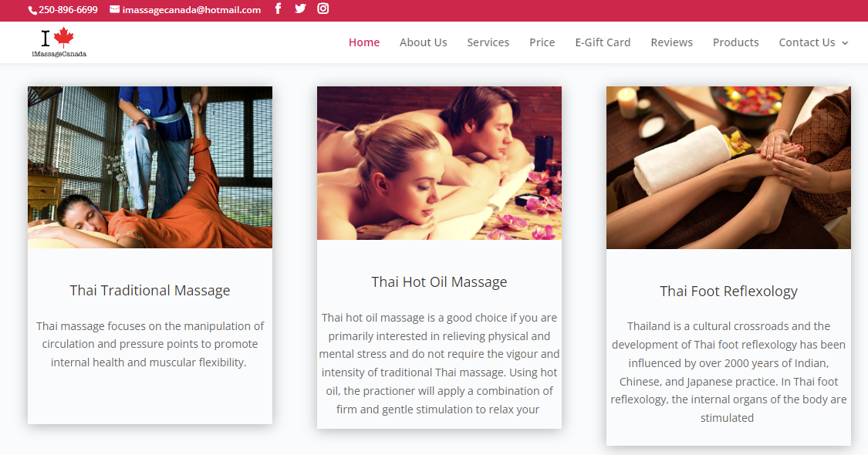Click the iMassageCanada maple leaf logo
Viewport: 868px width, 455px height.
pyautogui.click(x=59, y=42)
